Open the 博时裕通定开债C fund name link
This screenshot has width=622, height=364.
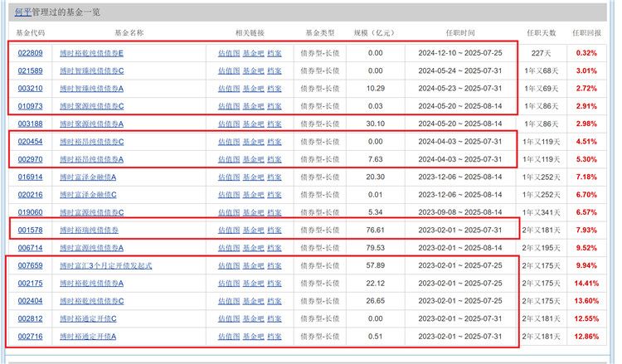[88, 318]
